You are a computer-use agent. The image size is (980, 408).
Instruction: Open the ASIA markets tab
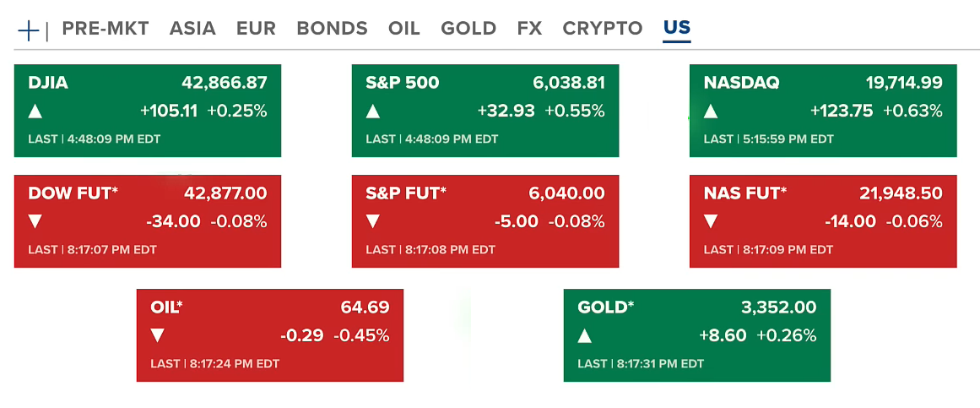(x=192, y=29)
